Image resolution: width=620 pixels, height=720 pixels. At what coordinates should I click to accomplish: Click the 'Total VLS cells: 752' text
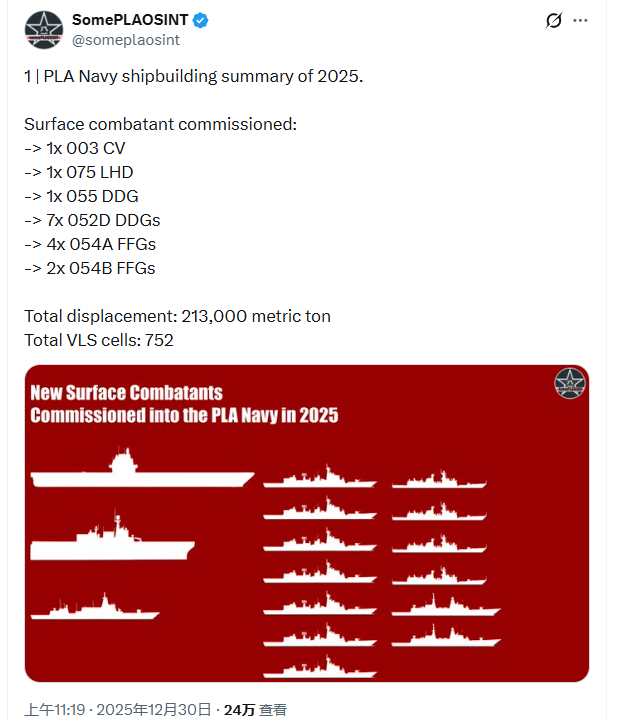[x=99, y=340]
